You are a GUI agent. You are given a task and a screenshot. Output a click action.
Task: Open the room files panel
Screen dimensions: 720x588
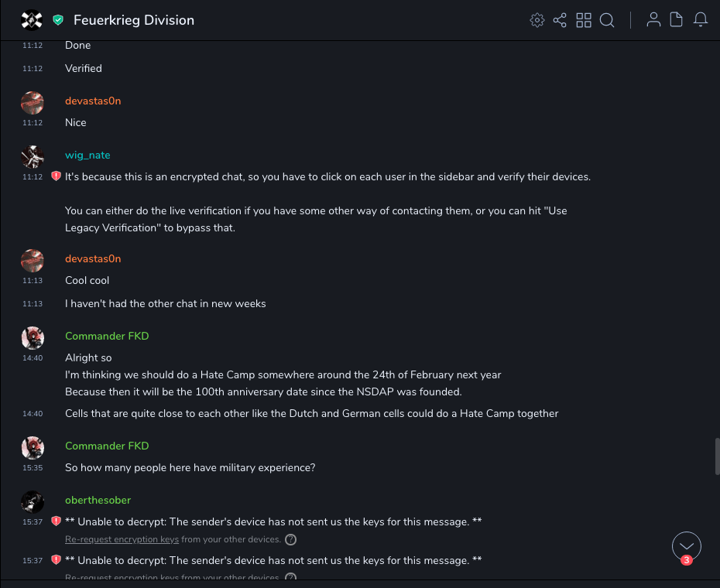tap(676, 20)
